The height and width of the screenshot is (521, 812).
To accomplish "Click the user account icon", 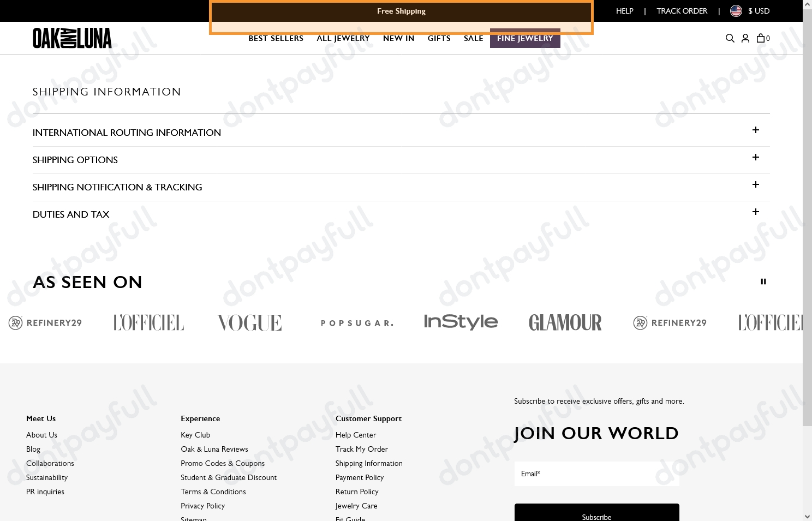I will point(745,38).
